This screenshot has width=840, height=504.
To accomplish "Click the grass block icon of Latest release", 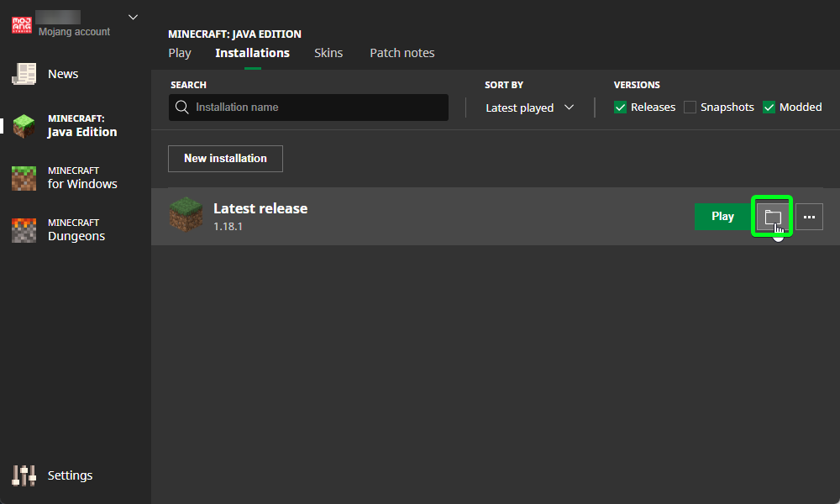I will [186, 215].
